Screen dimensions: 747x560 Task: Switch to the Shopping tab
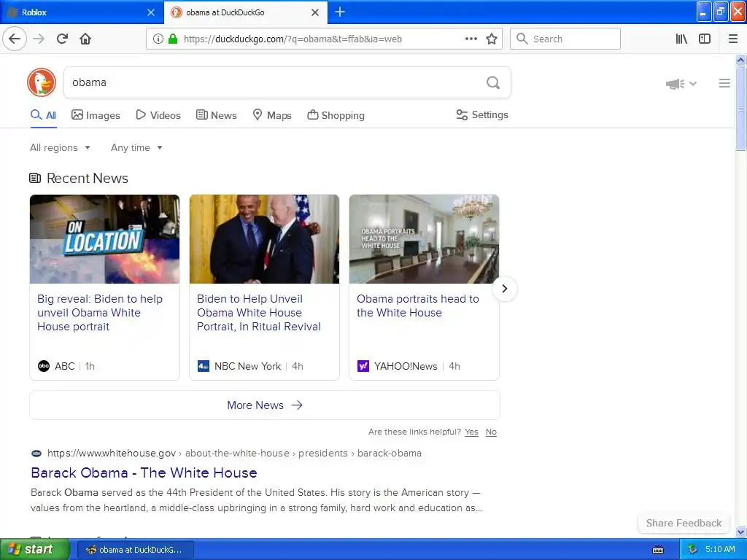click(336, 115)
